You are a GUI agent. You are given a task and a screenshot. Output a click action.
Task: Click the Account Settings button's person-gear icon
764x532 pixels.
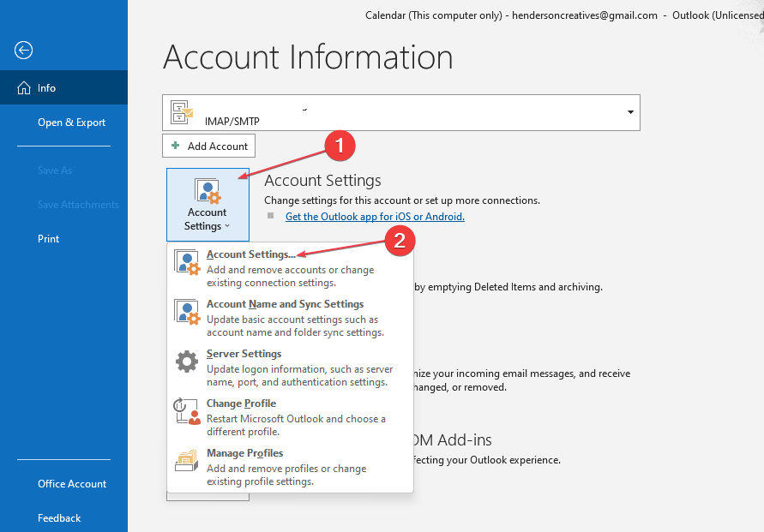coord(208,190)
